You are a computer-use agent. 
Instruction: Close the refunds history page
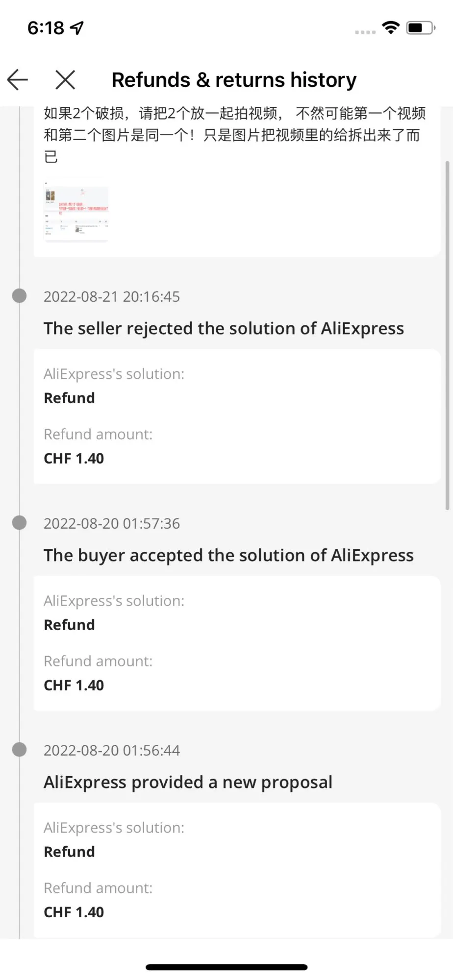click(x=65, y=80)
